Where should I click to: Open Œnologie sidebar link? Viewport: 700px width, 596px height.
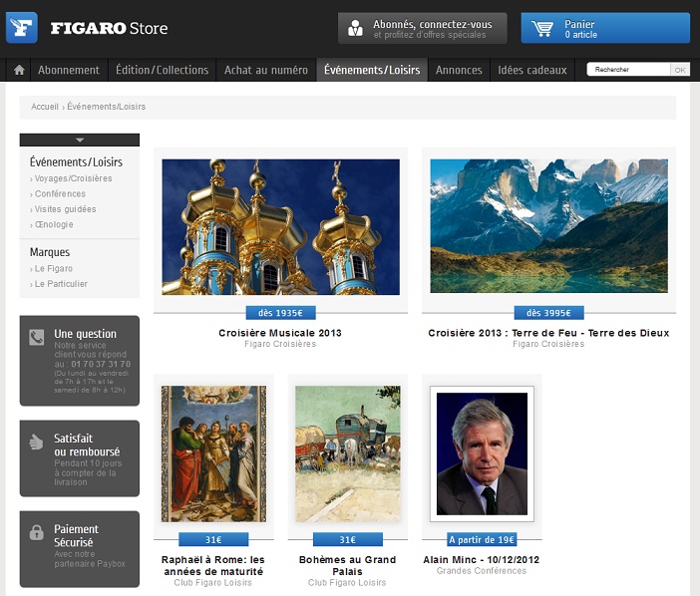pyautogui.click(x=54, y=224)
